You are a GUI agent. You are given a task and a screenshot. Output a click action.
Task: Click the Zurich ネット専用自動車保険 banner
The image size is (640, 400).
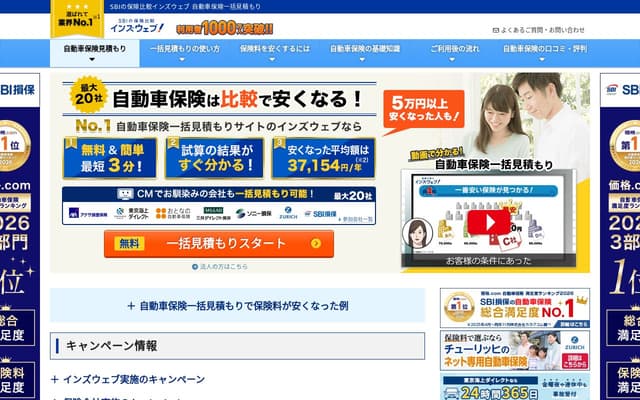(x=515, y=351)
